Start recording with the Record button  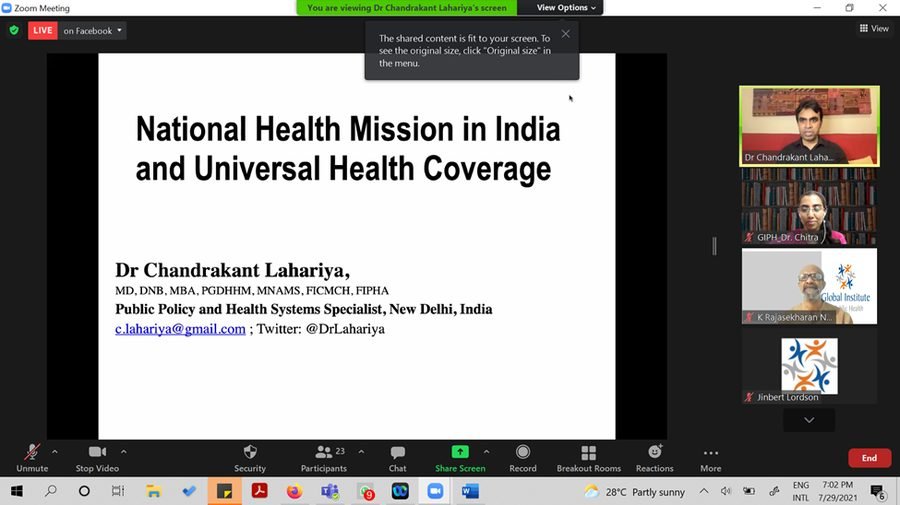click(523, 458)
